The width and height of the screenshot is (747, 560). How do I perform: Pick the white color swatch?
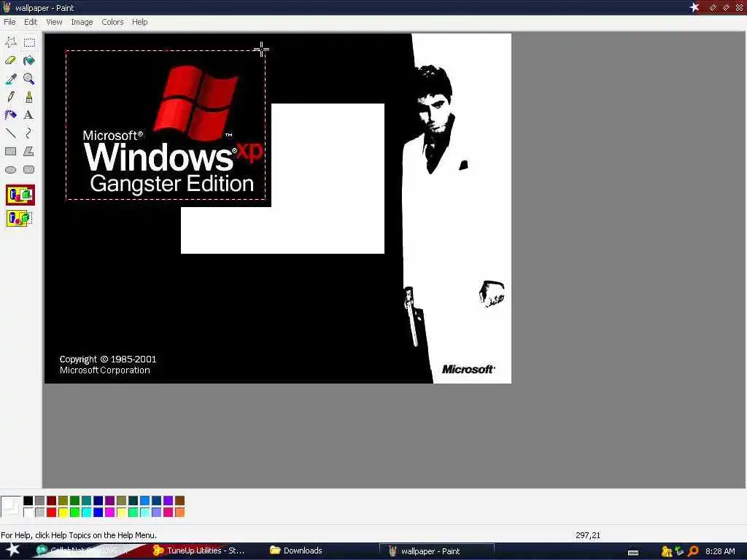pos(28,513)
